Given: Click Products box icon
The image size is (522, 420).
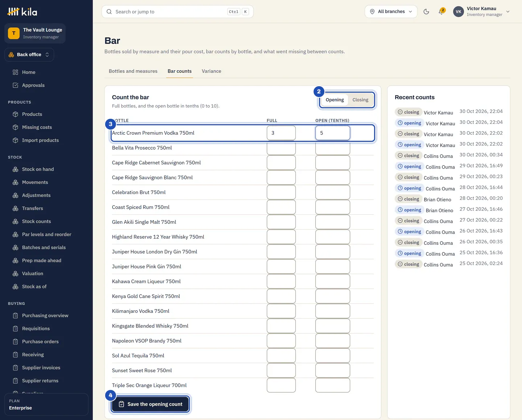Looking at the screenshot, I should (x=15, y=114).
